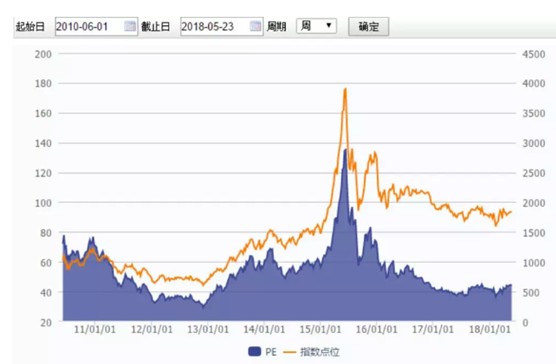Toggle the 指数点位 series legend label
556x364 pixels.
pyautogui.click(x=320, y=352)
